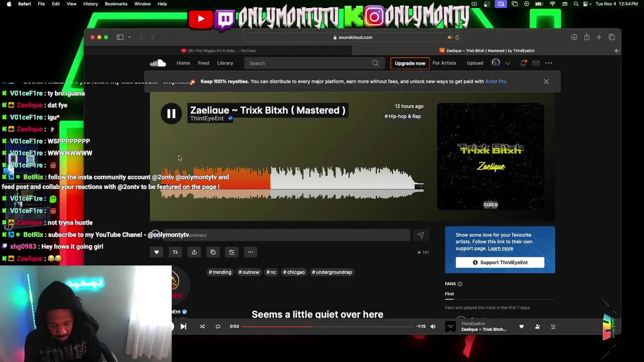Image resolution: width=644 pixels, height=362 pixels.
Task: Open the Library page
Action: [225, 63]
